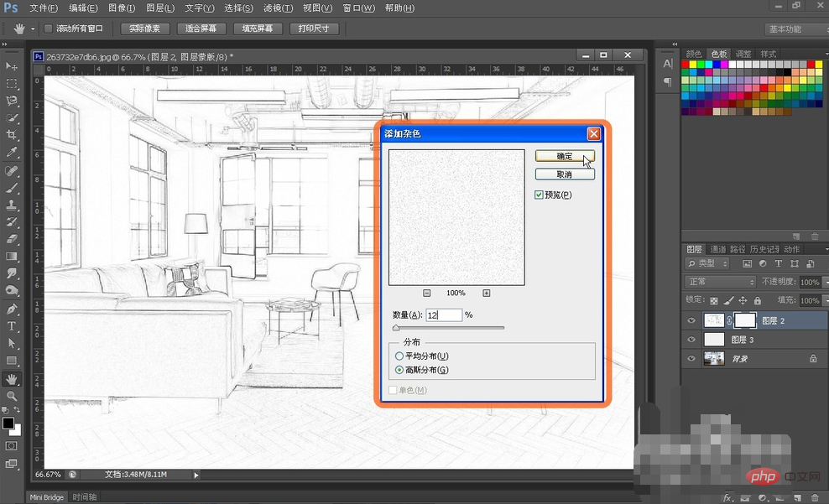Select the Eyedropper tool
The width and height of the screenshot is (829, 504).
coord(11,152)
